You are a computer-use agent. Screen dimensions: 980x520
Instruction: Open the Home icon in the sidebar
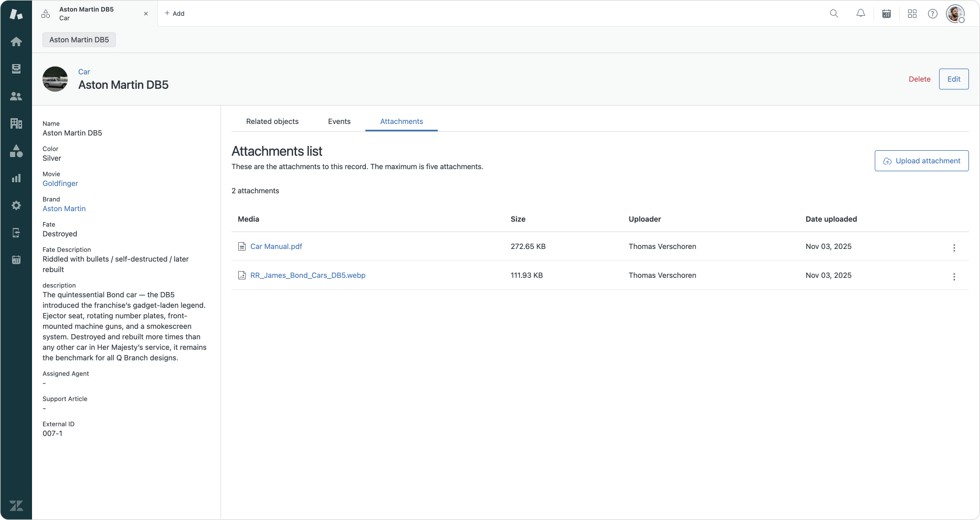(16, 41)
